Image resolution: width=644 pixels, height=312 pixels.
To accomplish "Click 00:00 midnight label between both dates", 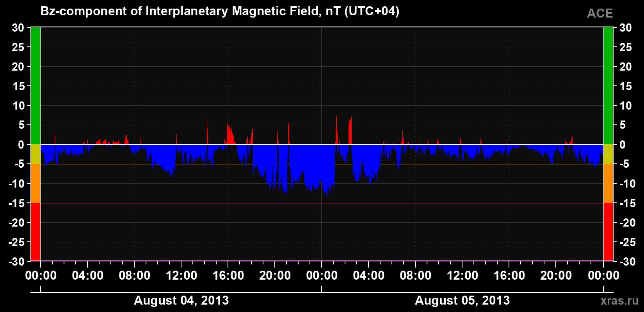I will point(322,276).
